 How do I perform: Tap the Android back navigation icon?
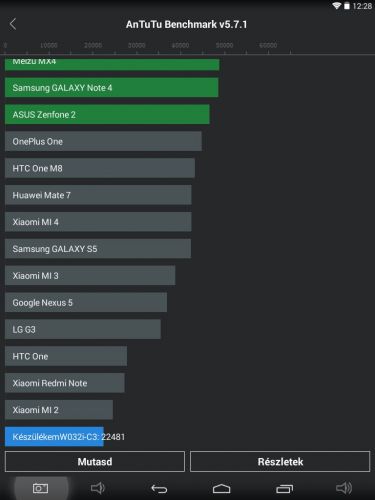159,489
